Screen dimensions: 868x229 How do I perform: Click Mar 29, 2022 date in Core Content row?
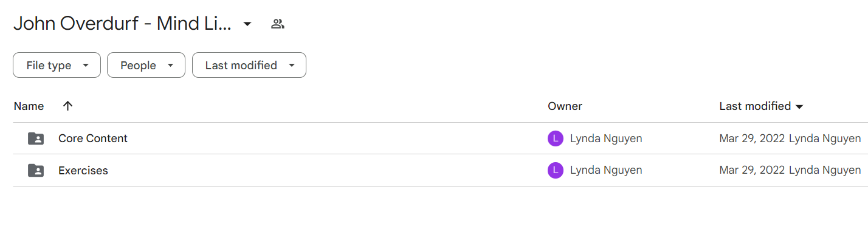pyautogui.click(x=752, y=138)
